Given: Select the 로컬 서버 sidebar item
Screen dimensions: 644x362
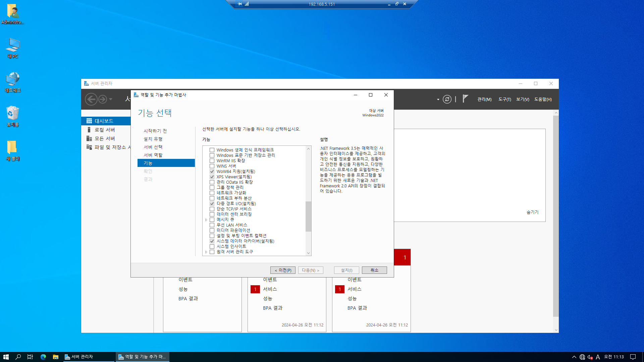Looking at the screenshot, I should click(x=104, y=130).
